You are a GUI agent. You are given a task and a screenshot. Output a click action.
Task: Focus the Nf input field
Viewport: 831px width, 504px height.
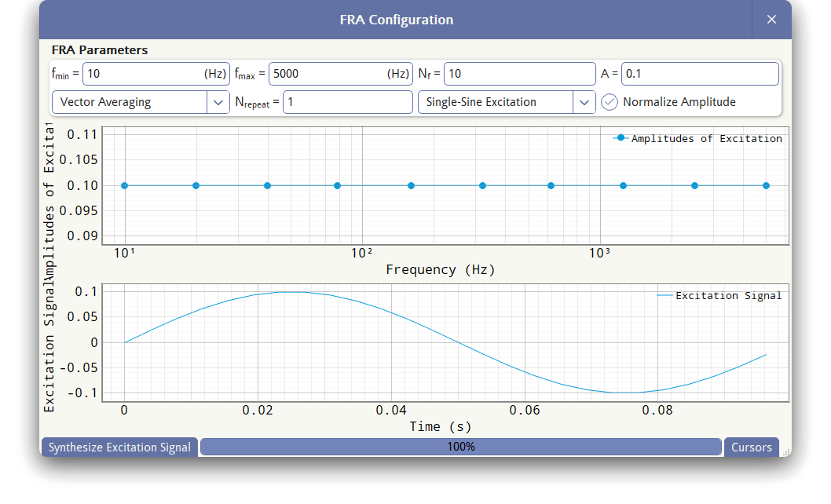point(519,74)
